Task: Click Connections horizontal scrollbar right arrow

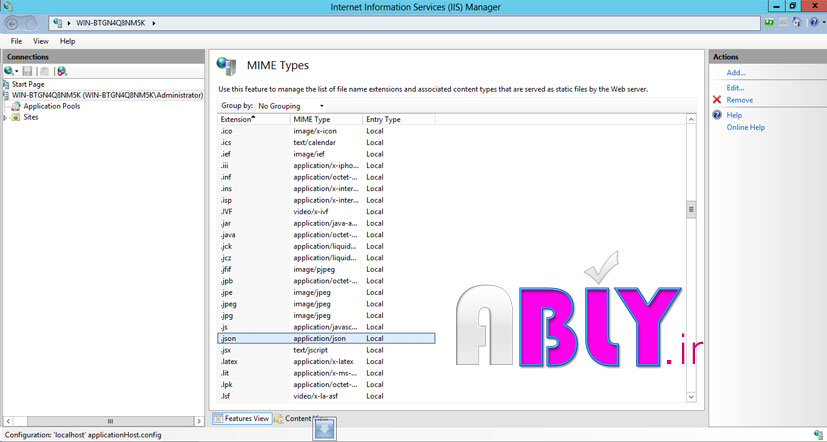Action: tap(199, 421)
